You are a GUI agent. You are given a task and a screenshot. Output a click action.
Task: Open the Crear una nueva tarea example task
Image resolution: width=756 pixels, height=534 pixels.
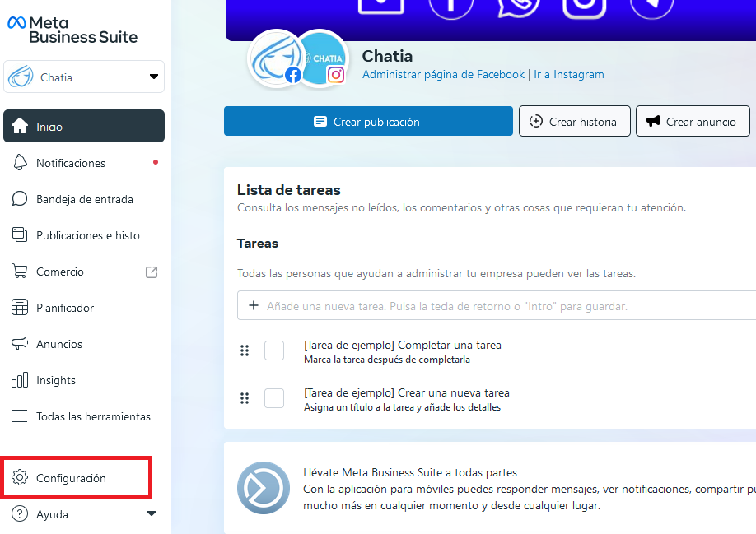tap(407, 399)
